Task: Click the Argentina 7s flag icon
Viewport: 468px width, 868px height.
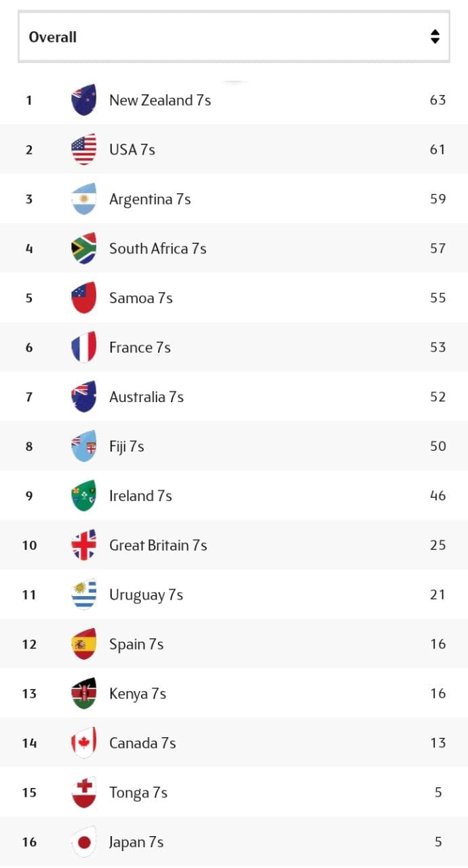Action: 84,199
